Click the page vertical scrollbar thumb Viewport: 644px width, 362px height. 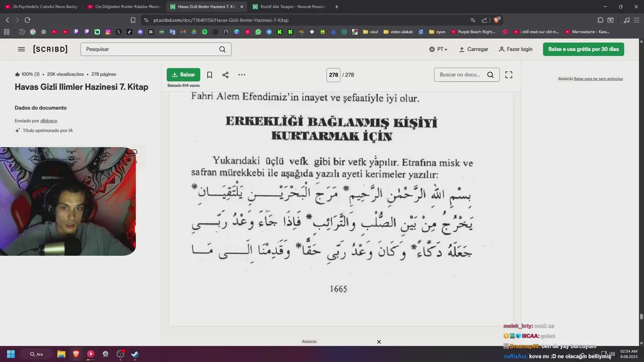click(x=641, y=317)
